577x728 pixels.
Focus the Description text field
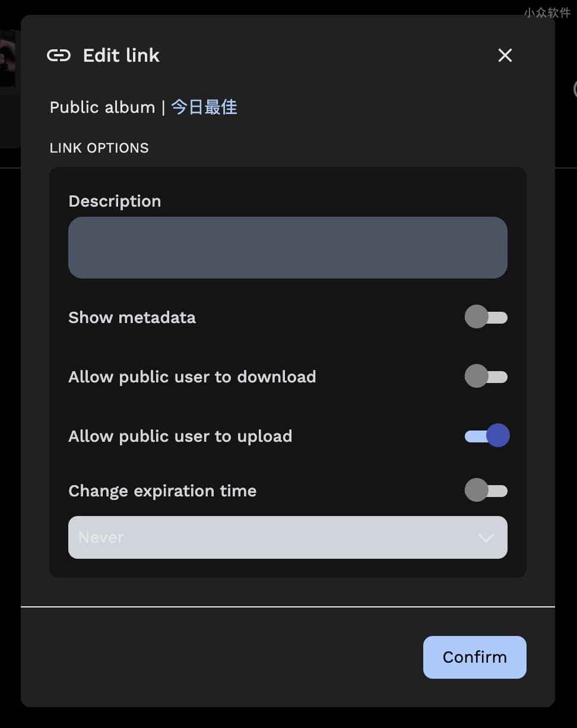pos(288,248)
